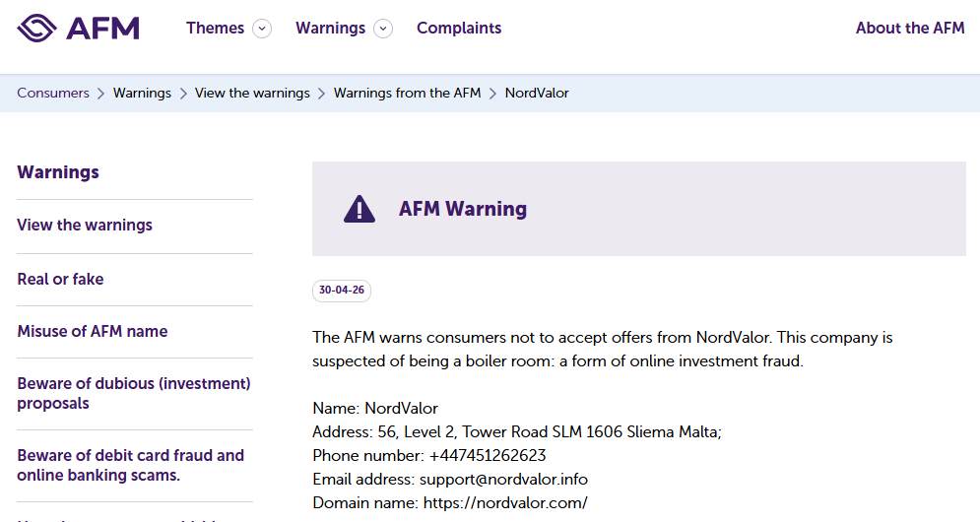Open the Themes menu item
Screen dimensions: 980x522
tap(215, 29)
